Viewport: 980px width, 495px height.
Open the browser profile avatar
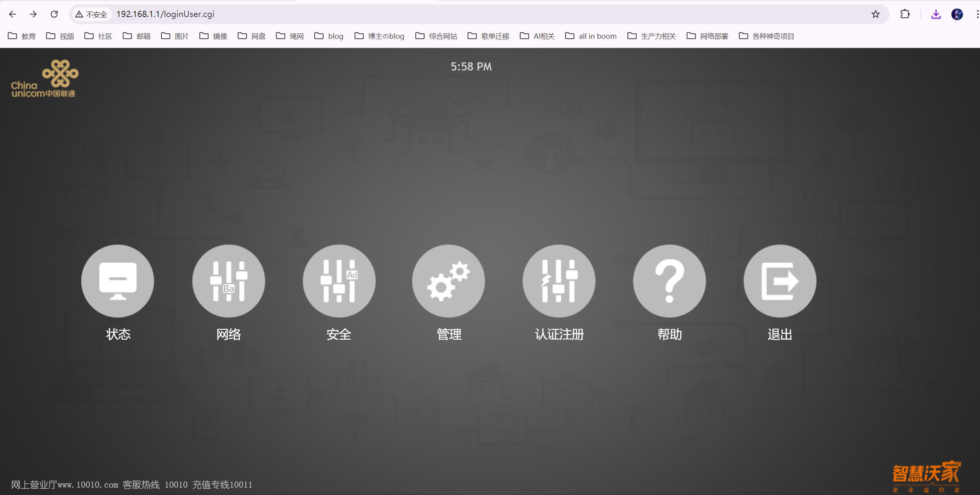pyautogui.click(x=957, y=14)
